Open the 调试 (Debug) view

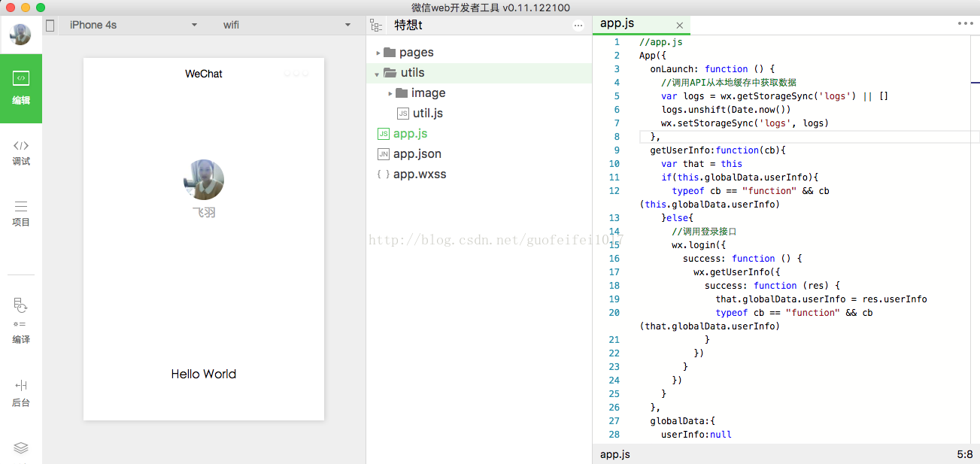21,151
